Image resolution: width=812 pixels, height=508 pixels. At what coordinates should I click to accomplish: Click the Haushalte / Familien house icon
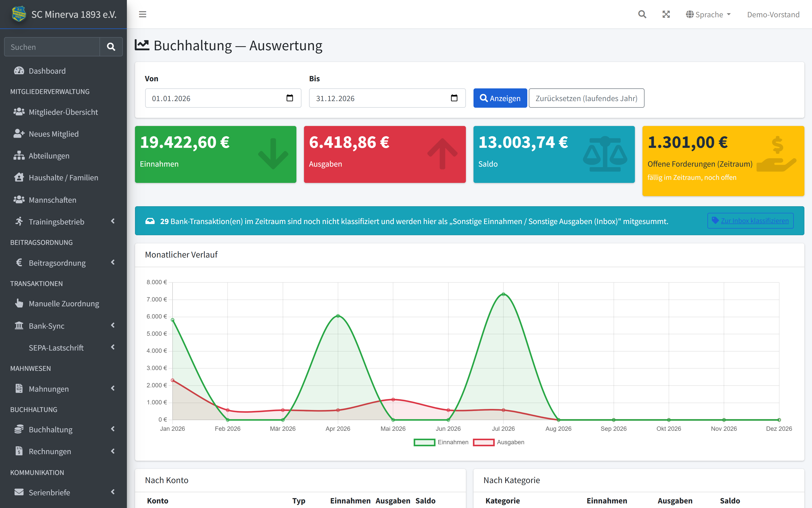[x=19, y=177]
